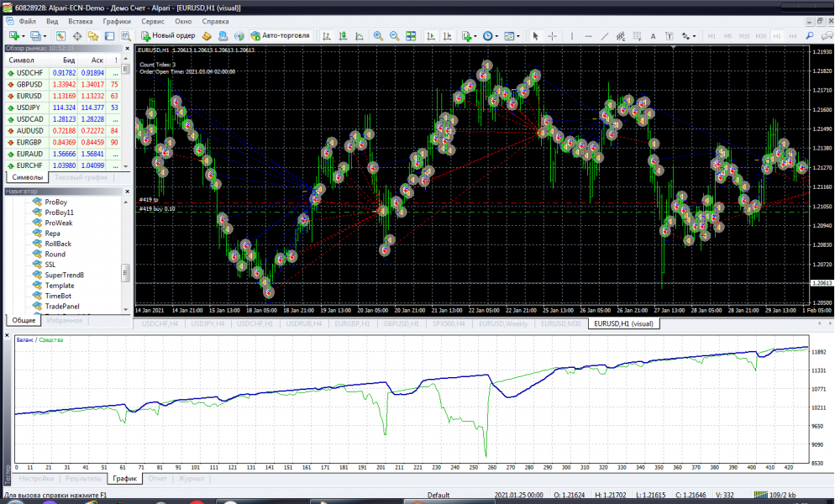Screen dimensions: 840x504
Task: Switch chart to H4 timeframe
Action: click(x=793, y=36)
